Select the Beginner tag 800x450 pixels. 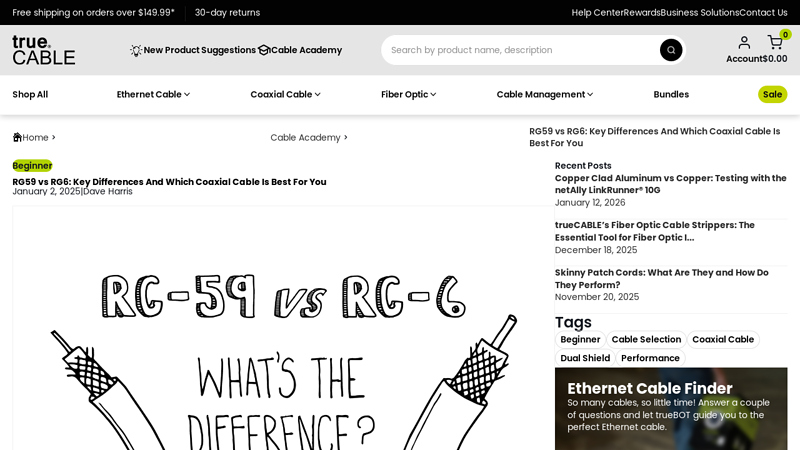pyautogui.click(x=580, y=339)
